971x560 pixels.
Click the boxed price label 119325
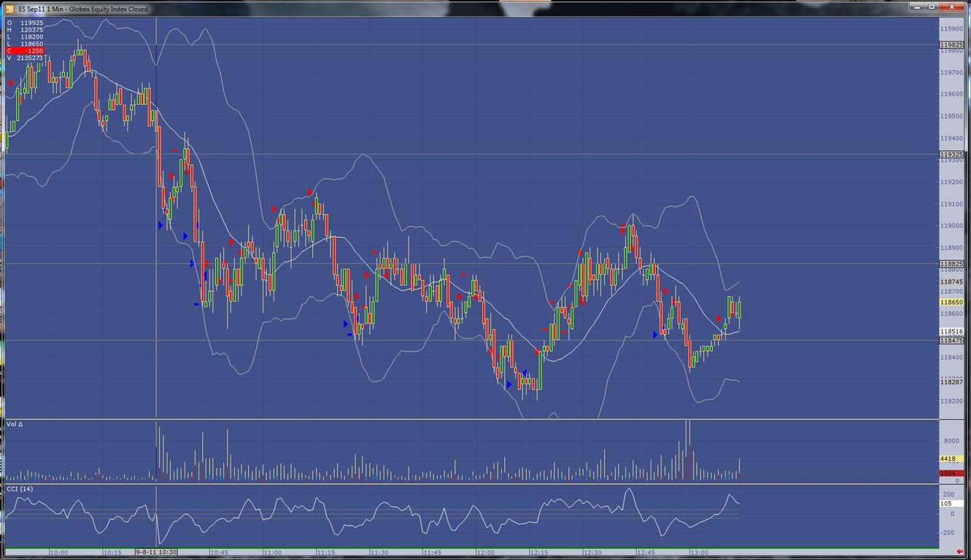[x=951, y=155]
